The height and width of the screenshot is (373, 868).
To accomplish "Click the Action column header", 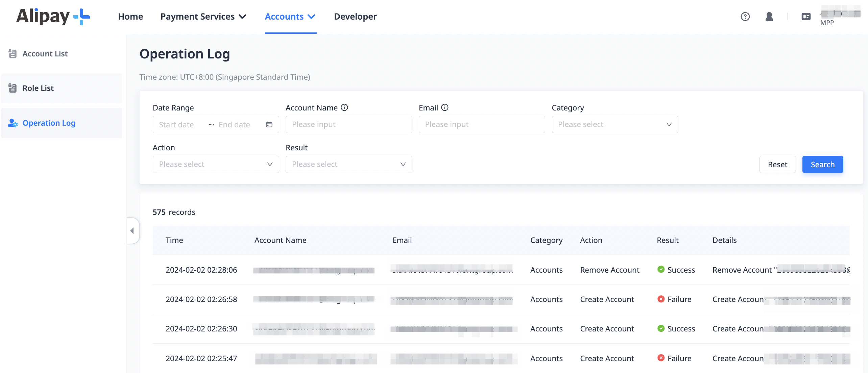I will [x=591, y=240].
